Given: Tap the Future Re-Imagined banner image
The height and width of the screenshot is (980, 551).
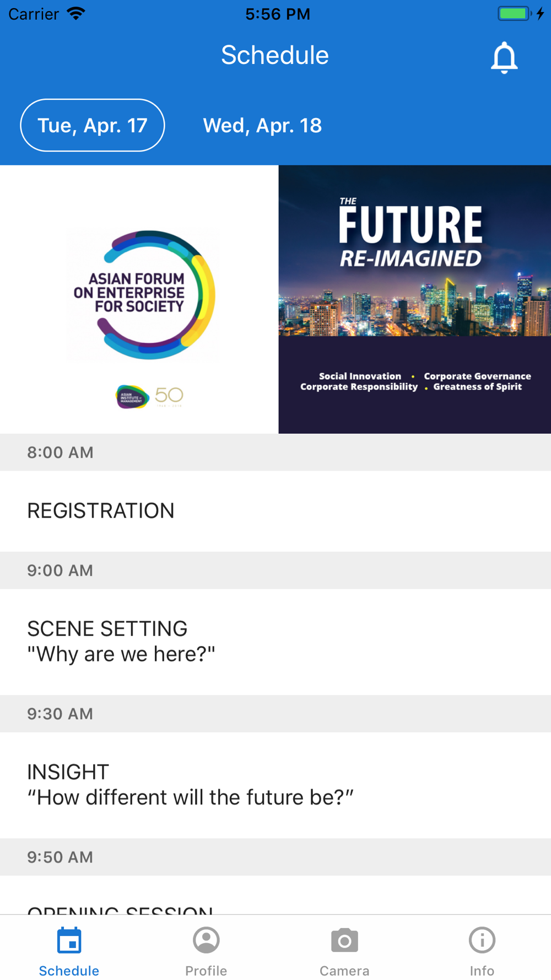Looking at the screenshot, I should [414, 299].
